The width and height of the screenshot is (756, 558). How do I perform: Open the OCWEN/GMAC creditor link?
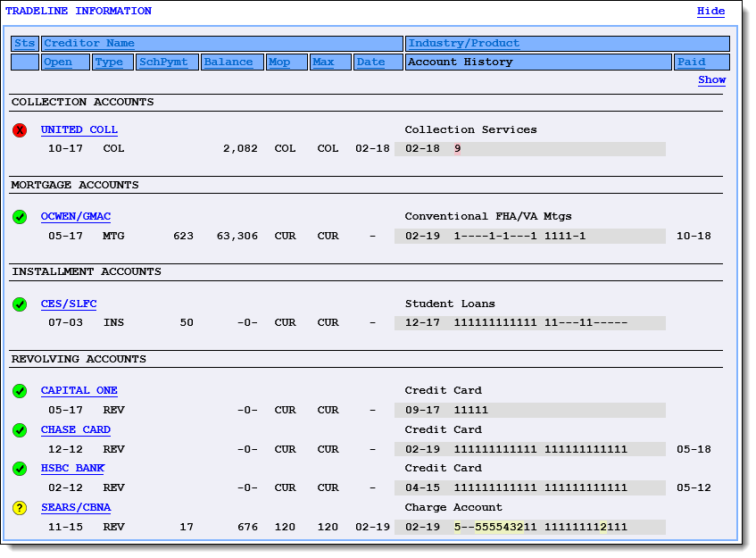pyautogui.click(x=76, y=217)
